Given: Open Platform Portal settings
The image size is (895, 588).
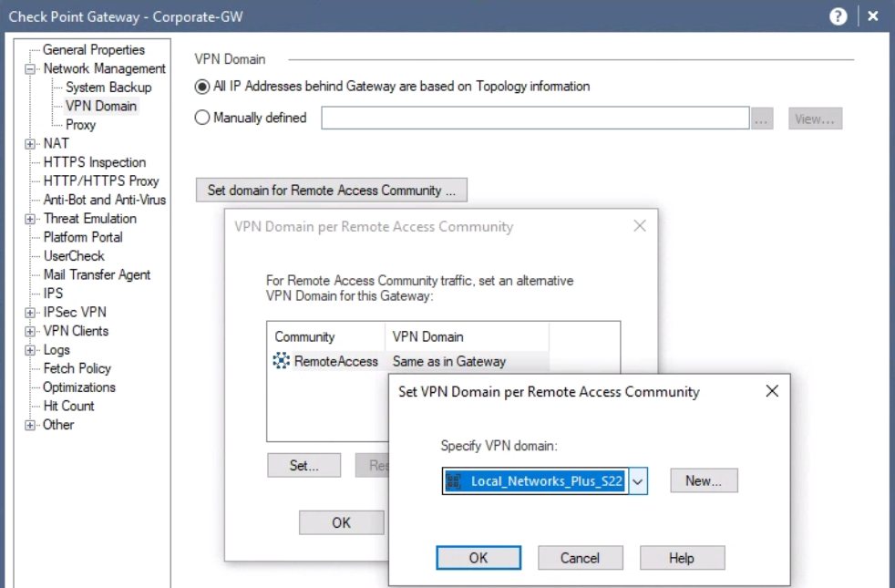Looking at the screenshot, I should [83, 237].
